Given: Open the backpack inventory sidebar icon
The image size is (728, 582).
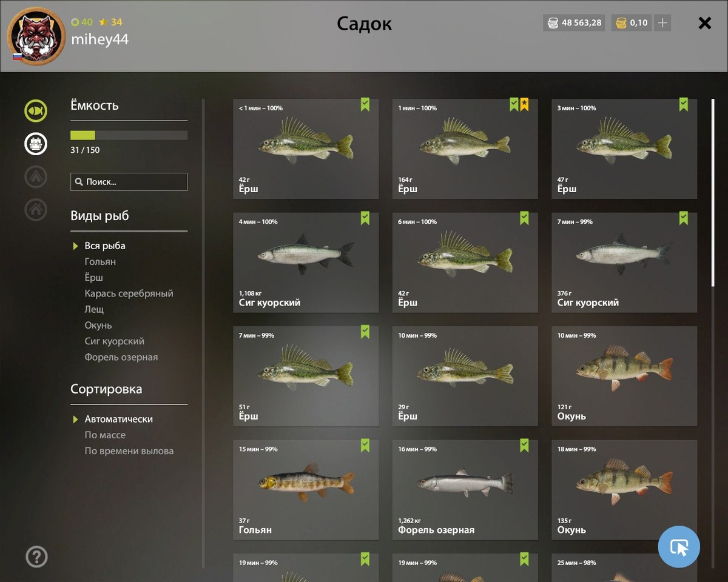Looking at the screenshot, I should [x=36, y=144].
